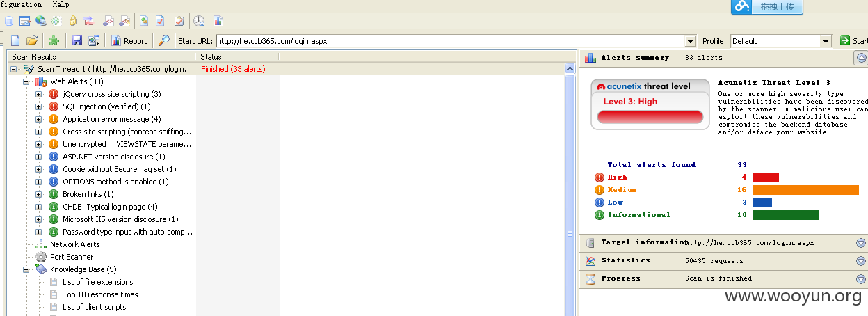Click the export results icon beside save
868x316 pixels.
[94, 41]
